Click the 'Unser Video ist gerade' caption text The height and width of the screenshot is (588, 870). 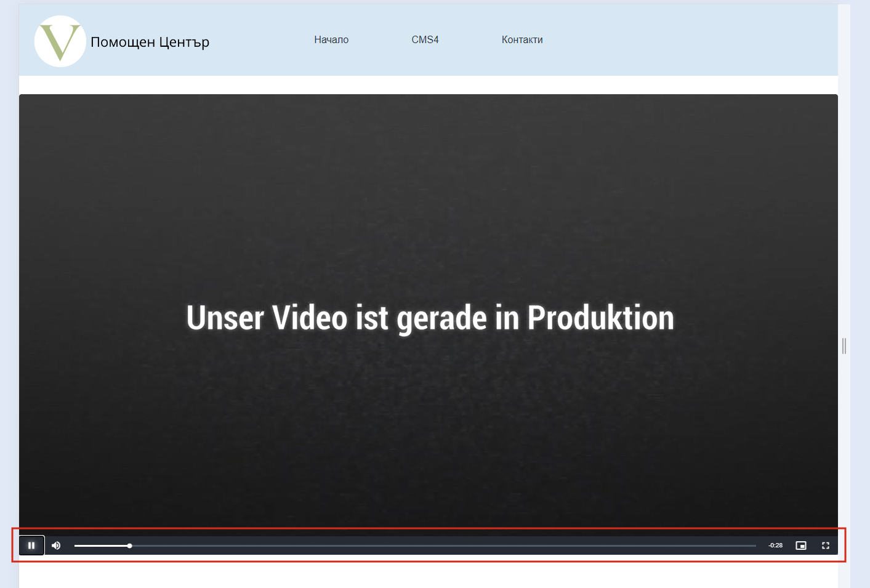pyautogui.click(x=430, y=318)
